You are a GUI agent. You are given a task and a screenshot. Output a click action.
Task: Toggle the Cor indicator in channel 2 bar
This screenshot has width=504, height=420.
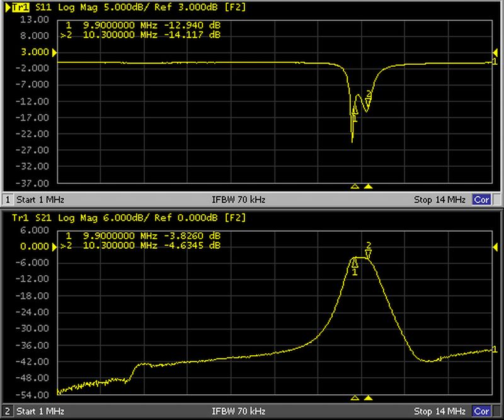coord(481,411)
